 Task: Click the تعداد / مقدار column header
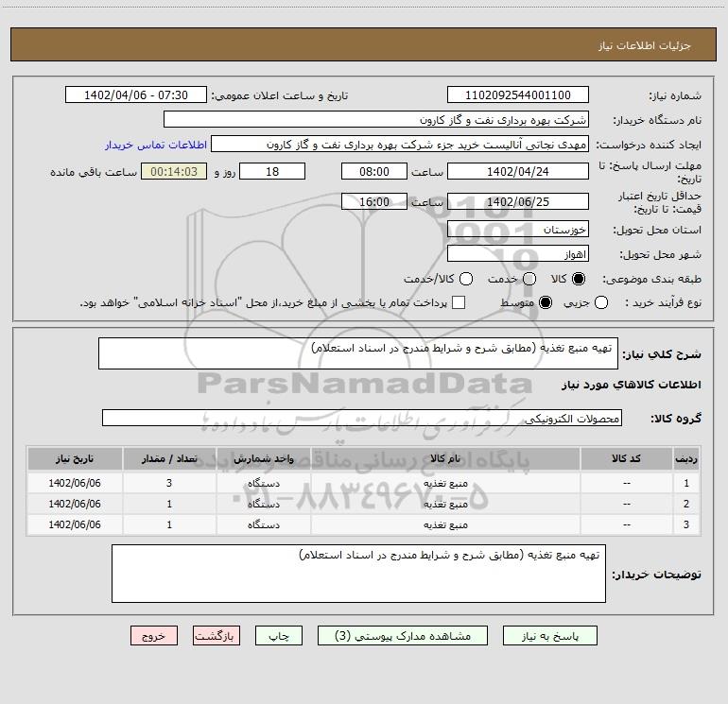[x=169, y=458]
